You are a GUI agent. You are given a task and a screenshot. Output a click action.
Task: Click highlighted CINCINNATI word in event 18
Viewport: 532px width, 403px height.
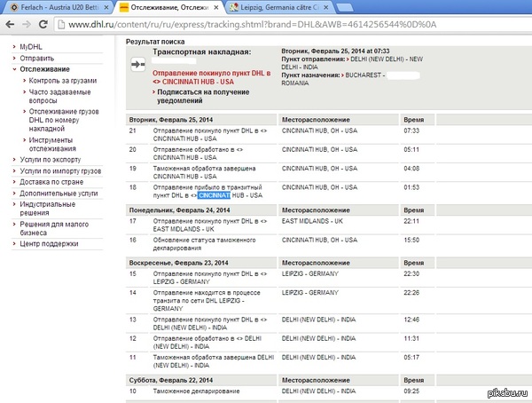[214, 195]
